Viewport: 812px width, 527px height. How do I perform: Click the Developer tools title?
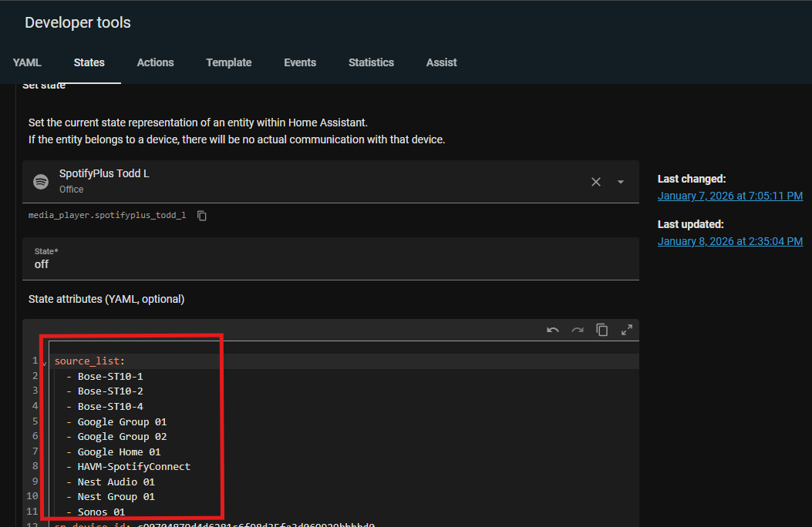pyautogui.click(x=78, y=23)
